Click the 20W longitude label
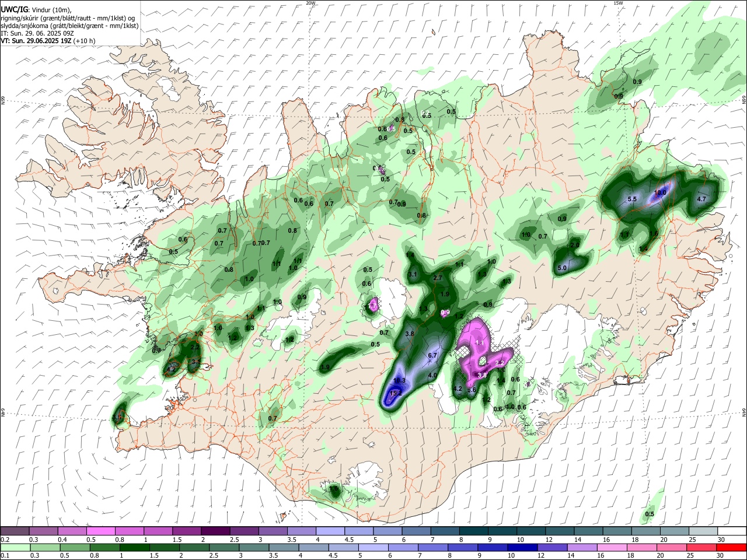747x560 pixels. (x=311, y=3)
